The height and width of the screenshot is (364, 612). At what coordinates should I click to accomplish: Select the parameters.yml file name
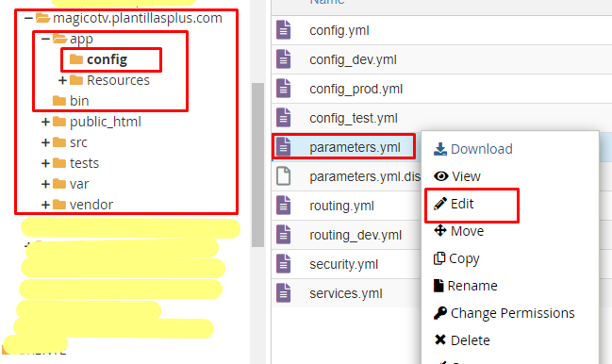click(x=355, y=147)
